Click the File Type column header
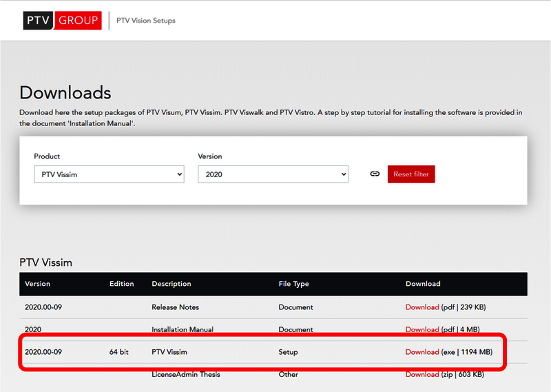 point(293,284)
